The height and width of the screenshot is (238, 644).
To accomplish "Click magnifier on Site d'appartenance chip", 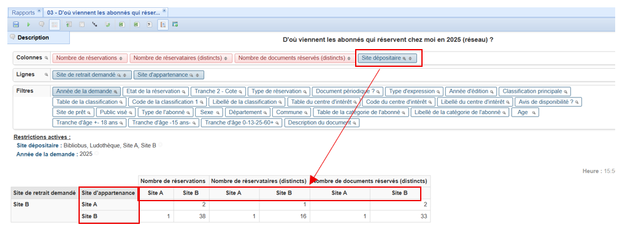I will pyautogui.click(x=192, y=75).
